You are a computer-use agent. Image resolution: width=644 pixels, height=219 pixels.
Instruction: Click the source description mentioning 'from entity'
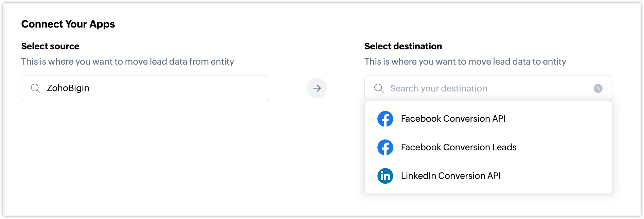point(128,62)
